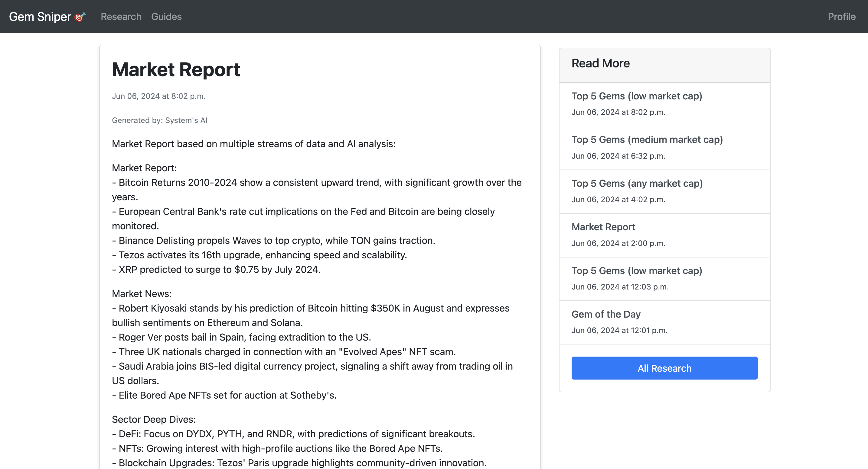Open the Research nav menu
The height and width of the screenshot is (469, 868).
point(121,17)
